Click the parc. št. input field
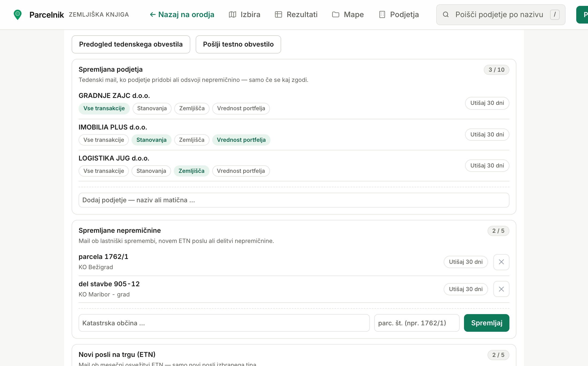The image size is (588, 366). coord(417,323)
